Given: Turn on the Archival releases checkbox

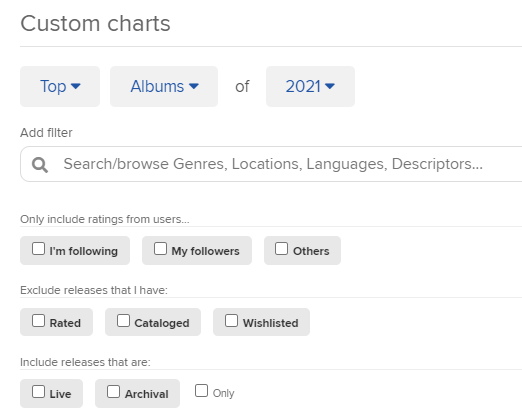Looking at the screenshot, I should 113,392.
